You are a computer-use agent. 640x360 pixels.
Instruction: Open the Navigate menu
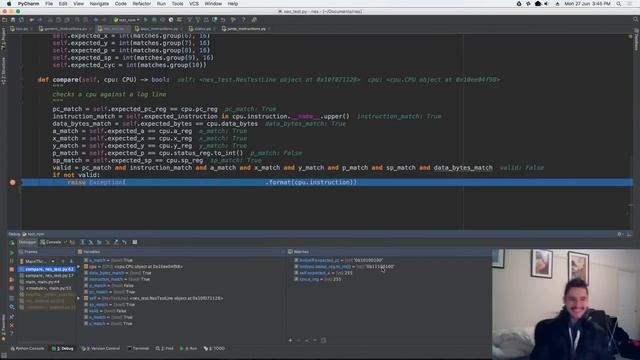point(99,4)
